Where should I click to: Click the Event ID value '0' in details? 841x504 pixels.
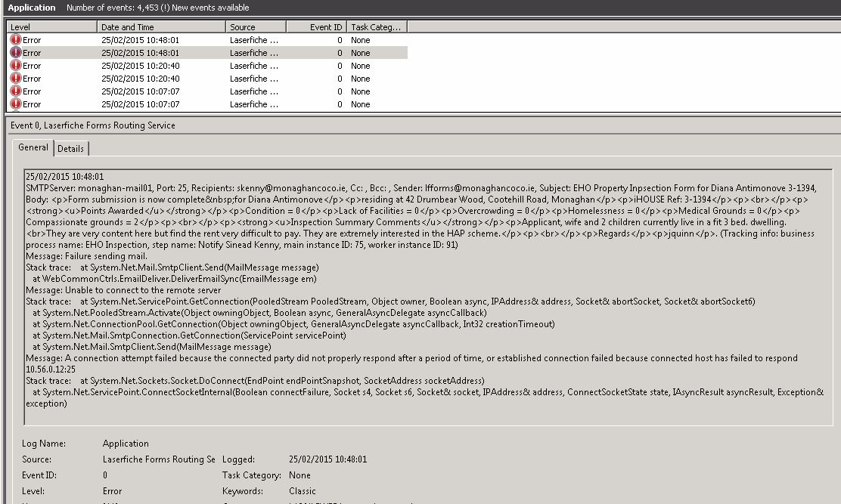point(104,475)
